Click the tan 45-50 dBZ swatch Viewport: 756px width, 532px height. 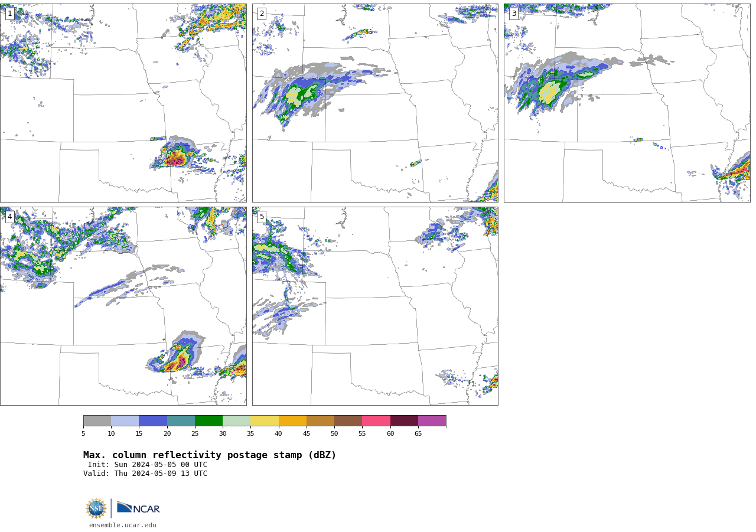coord(320,421)
